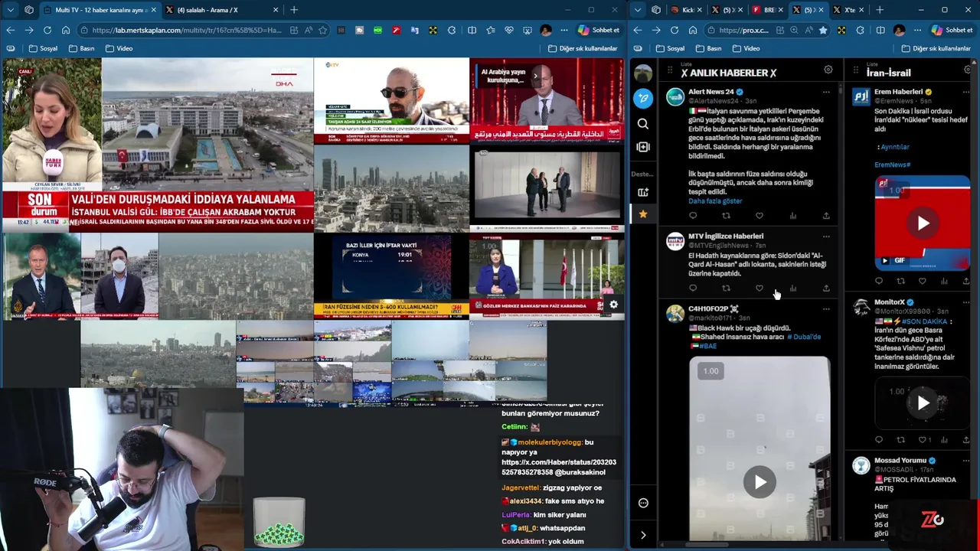The height and width of the screenshot is (551, 980).
Task: Repost the MTV İngilizce Haberleri post
Action: coord(726,289)
